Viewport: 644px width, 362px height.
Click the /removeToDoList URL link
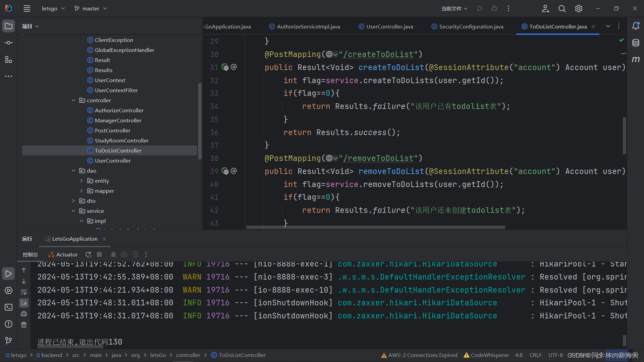[x=378, y=158]
